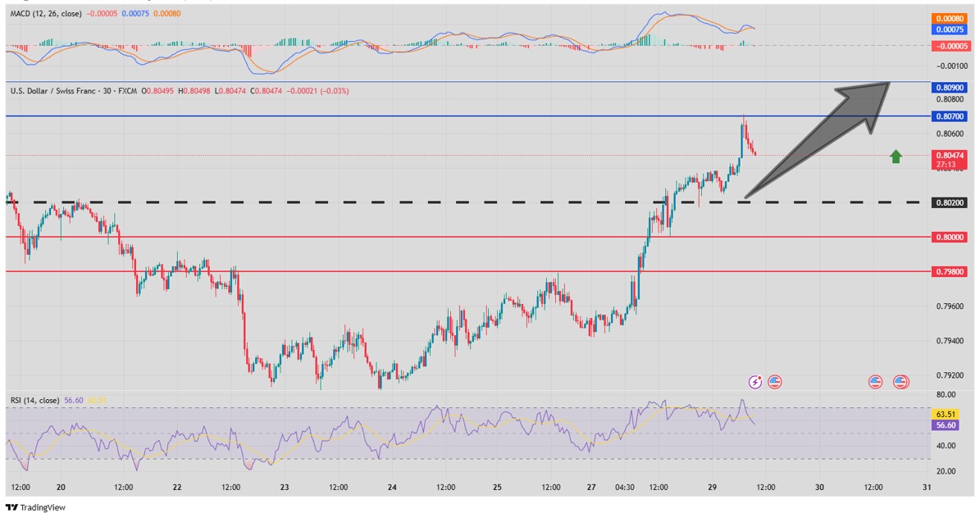This screenshot has width=980, height=513.
Task: Select the black 0.80200 dashed line label
Action: [950, 202]
